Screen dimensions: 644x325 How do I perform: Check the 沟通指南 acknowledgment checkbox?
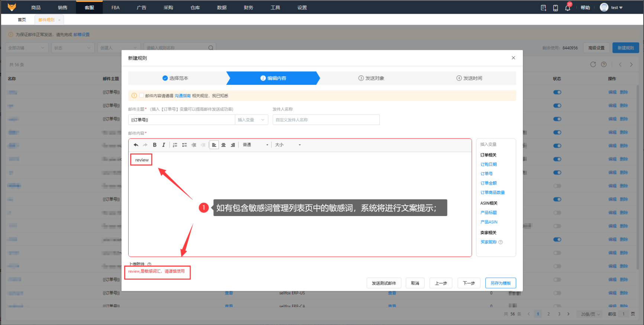142,96
